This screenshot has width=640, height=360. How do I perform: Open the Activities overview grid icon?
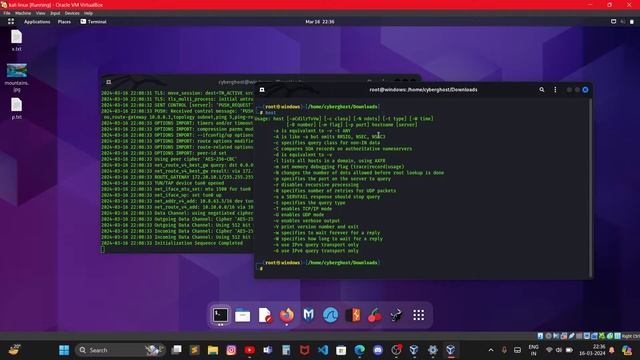(x=11, y=22)
